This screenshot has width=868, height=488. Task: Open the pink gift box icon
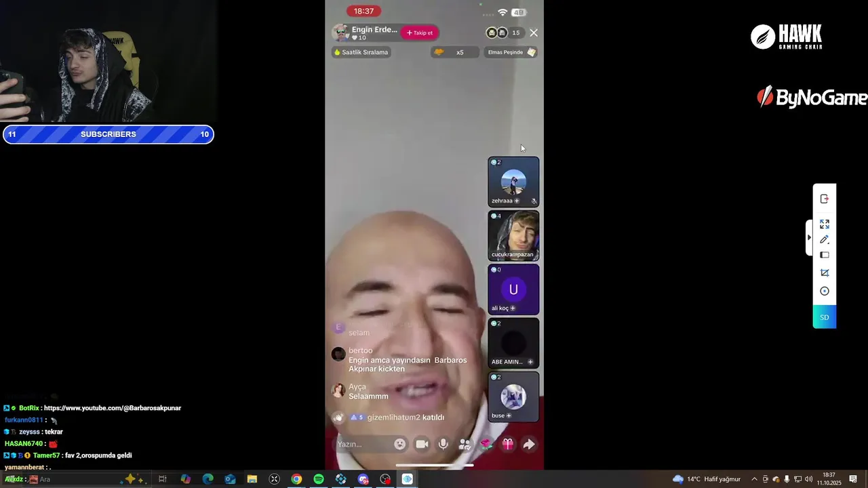pos(507,444)
